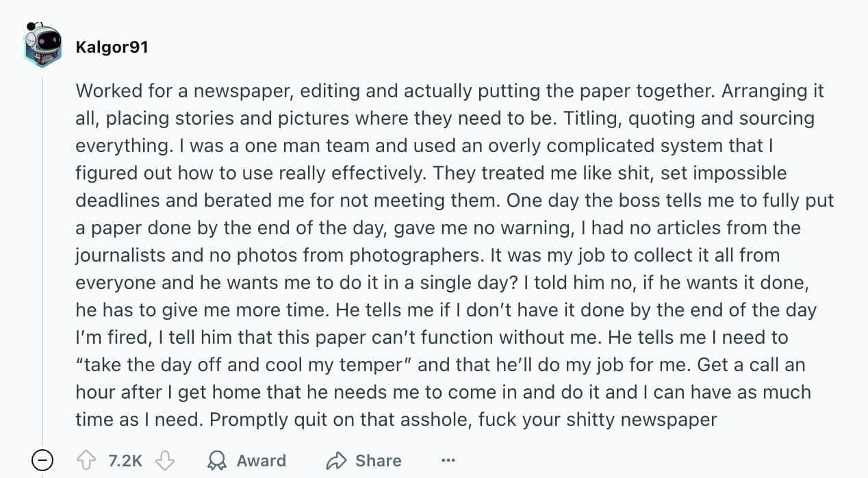Collapse the comment using the minus button

click(42, 461)
